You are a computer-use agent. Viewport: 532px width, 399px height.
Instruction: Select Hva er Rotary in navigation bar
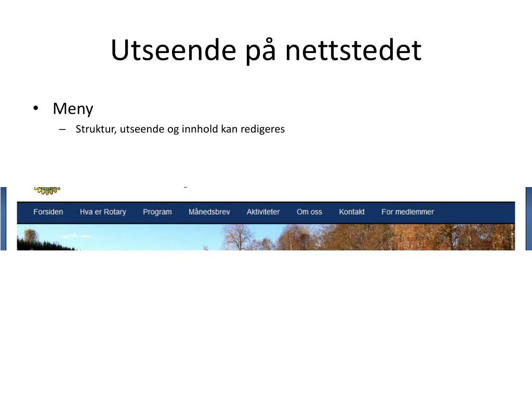click(x=103, y=212)
